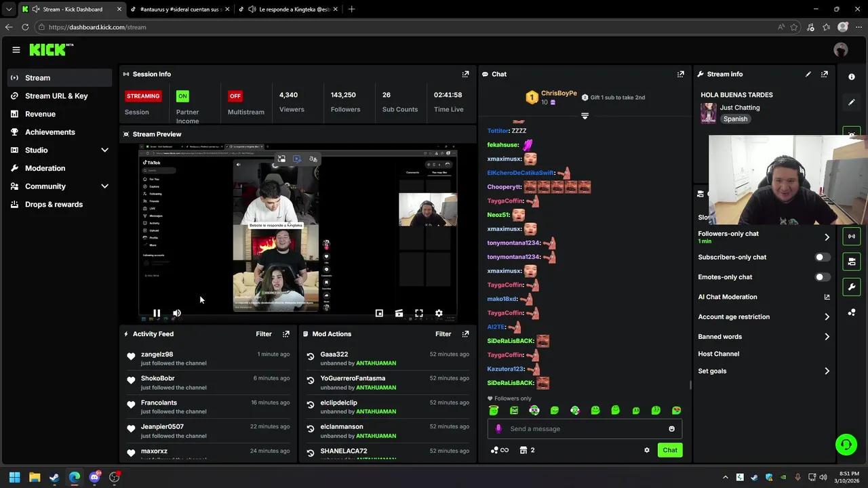Click the camera sidebar icon
Viewport: 868px width, 488px height.
[852, 261]
